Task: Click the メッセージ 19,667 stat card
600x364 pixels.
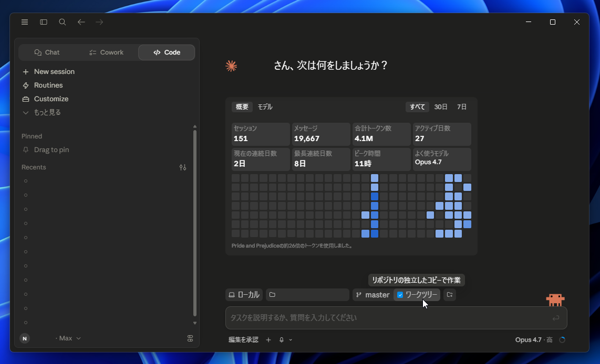Action: [x=321, y=134]
